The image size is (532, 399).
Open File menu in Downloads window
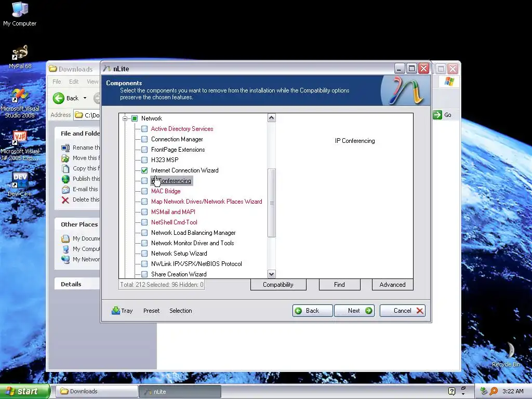(57, 82)
